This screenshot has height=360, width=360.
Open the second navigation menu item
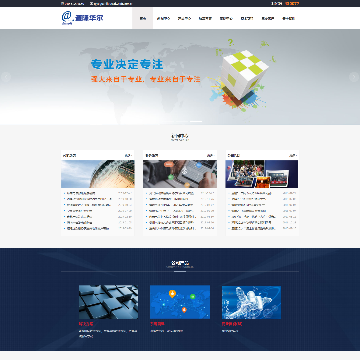(x=163, y=18)
